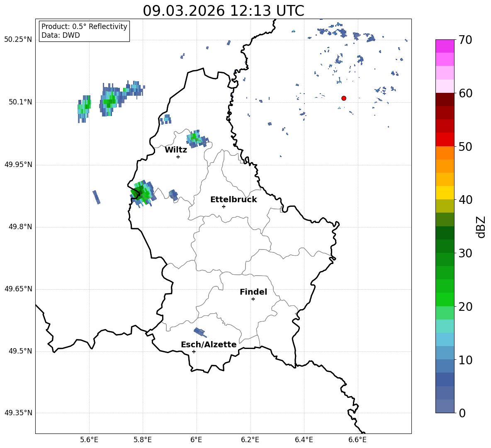This screenshot has width=491, height=448.
Task: Click the 6.6°E longitude label
Action: tap(357, 440)
